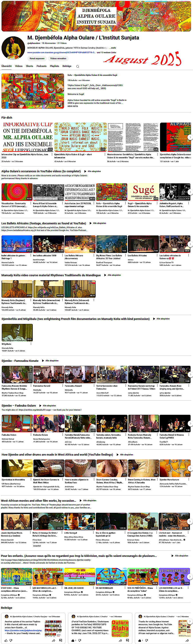This screenshot has height=644, width=193.
Task: Open more options for Mamady Keita (Beginner) video
Action: pyautogui.click(x=31, y=301)
